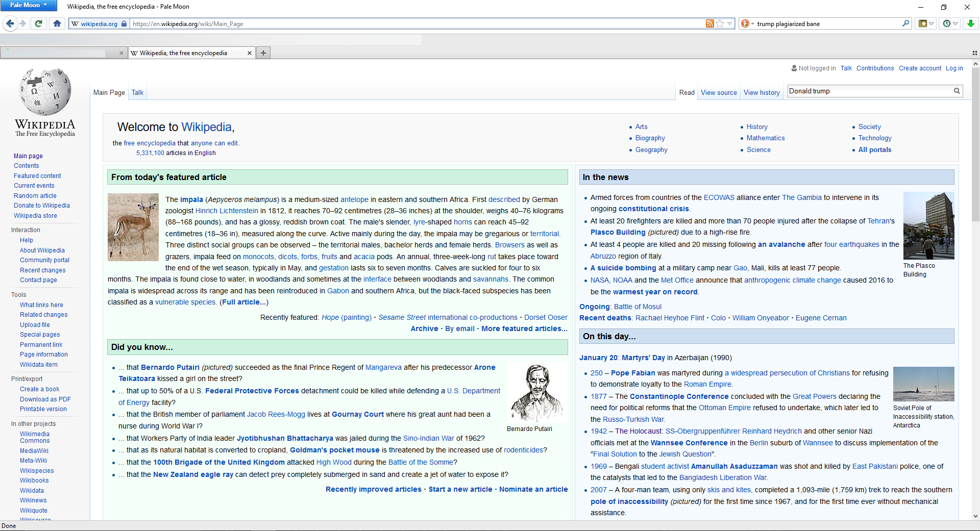Open the Main Page namespace tab
This screenshot has height=531, width=980.
point(109,92)
